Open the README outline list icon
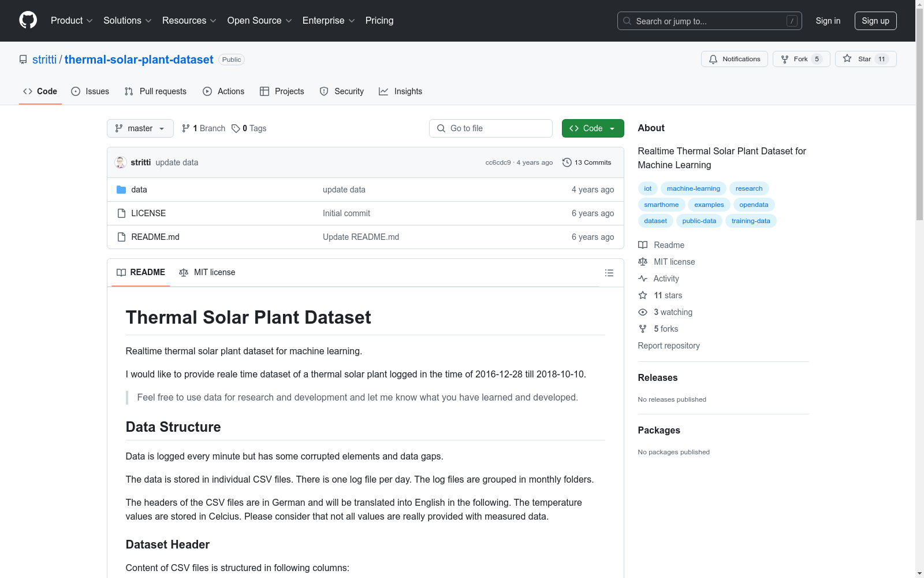This screenshot has height=578, width=924. point(609,273)
